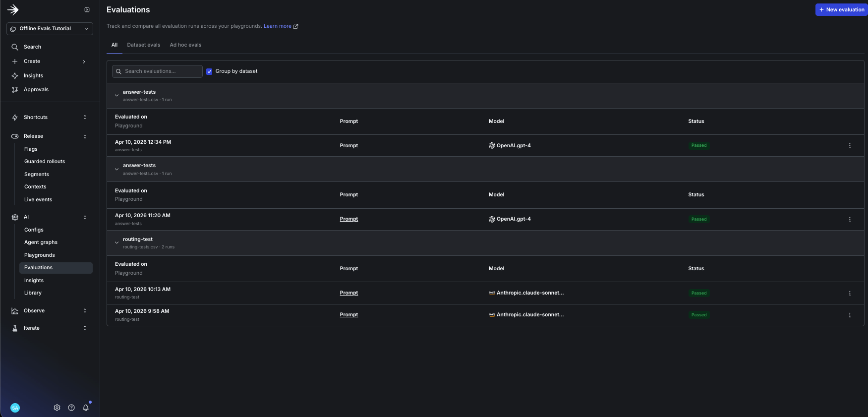Screen dimensions: 868x417
Task: Click the Iterate flask icon
Action: pyautogui.click(x=15, y=328)
